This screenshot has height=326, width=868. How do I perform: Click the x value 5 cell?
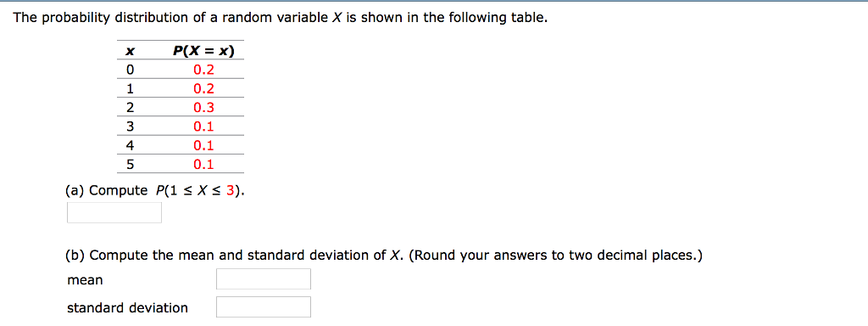(130, 164)
